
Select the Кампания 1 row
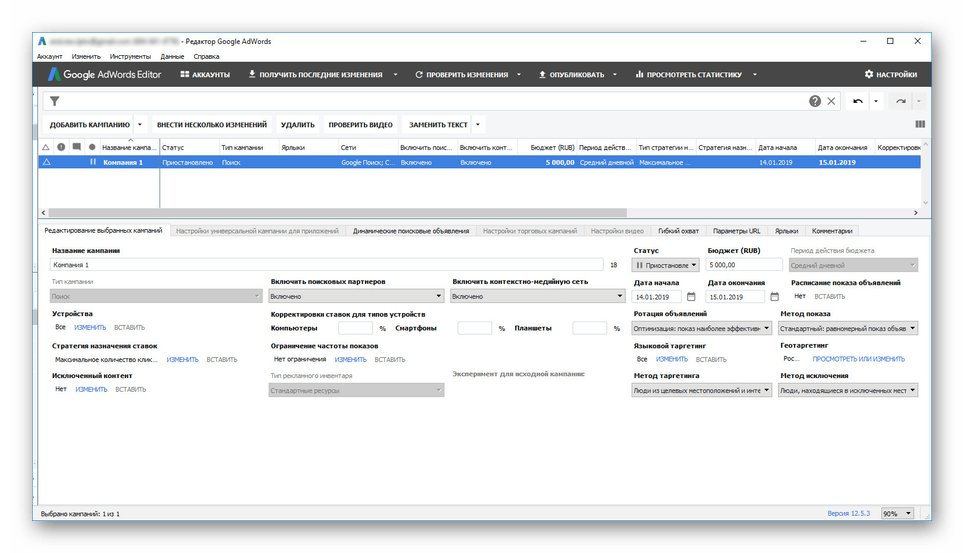(x=480, y=162)
